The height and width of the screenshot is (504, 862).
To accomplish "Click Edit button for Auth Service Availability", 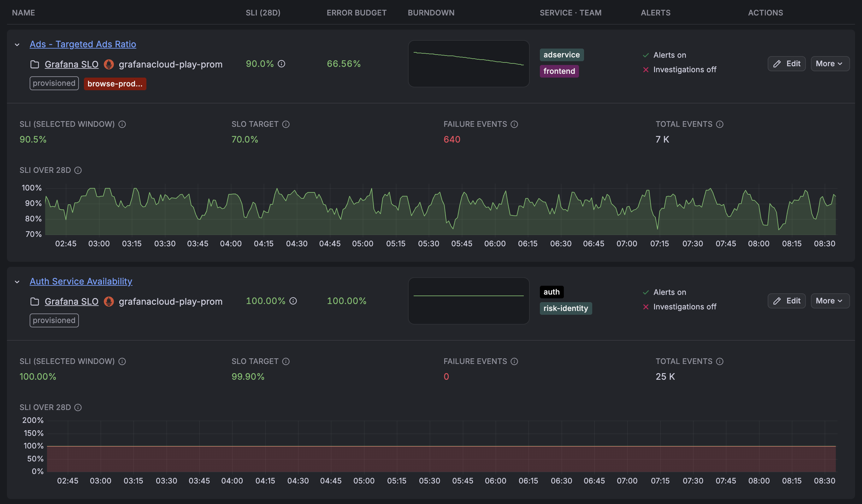I will coord(786,301).
